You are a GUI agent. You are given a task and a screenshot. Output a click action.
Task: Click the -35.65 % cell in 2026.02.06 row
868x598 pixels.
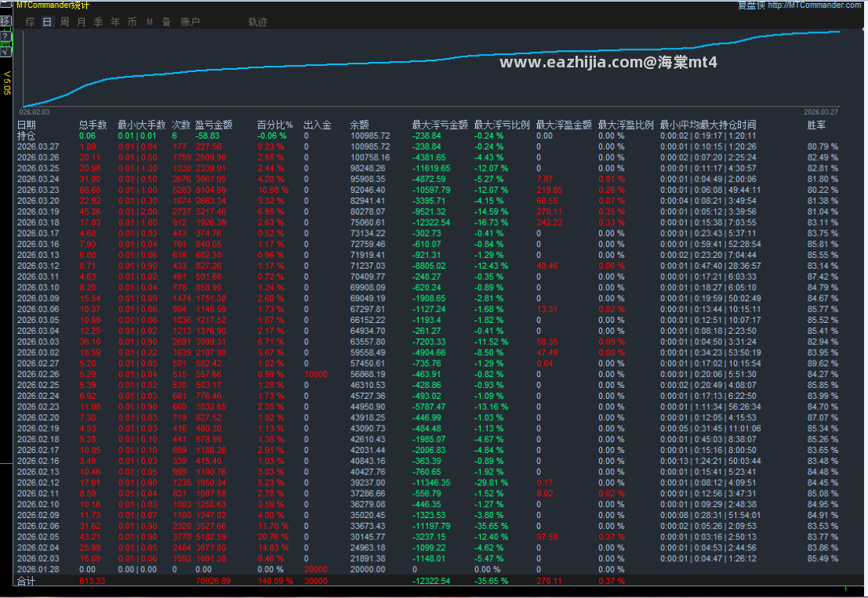coord(491,526)
